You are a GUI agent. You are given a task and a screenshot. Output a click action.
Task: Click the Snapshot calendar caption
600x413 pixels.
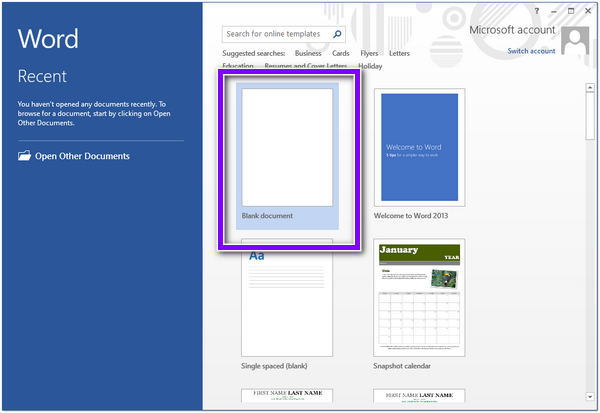point(402,366)
